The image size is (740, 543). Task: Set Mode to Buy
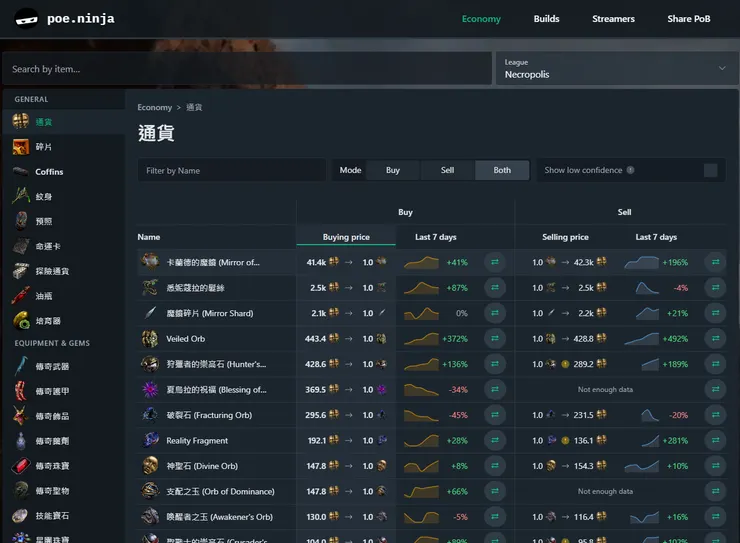click(393, 170)
